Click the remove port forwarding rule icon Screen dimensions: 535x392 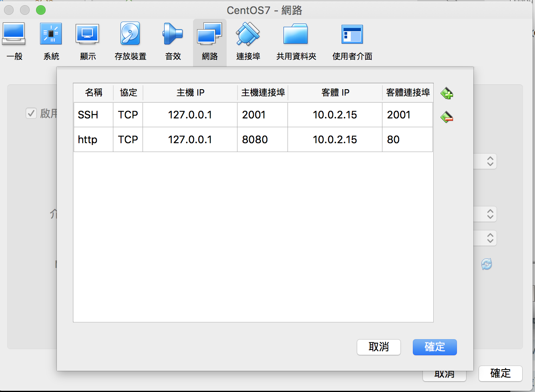[447, 117]
